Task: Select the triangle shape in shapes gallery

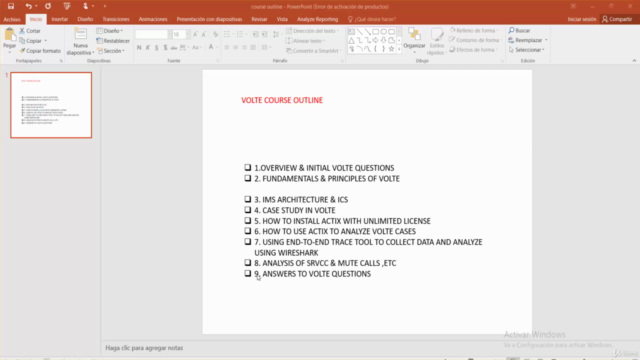Action: coord(351,40)
